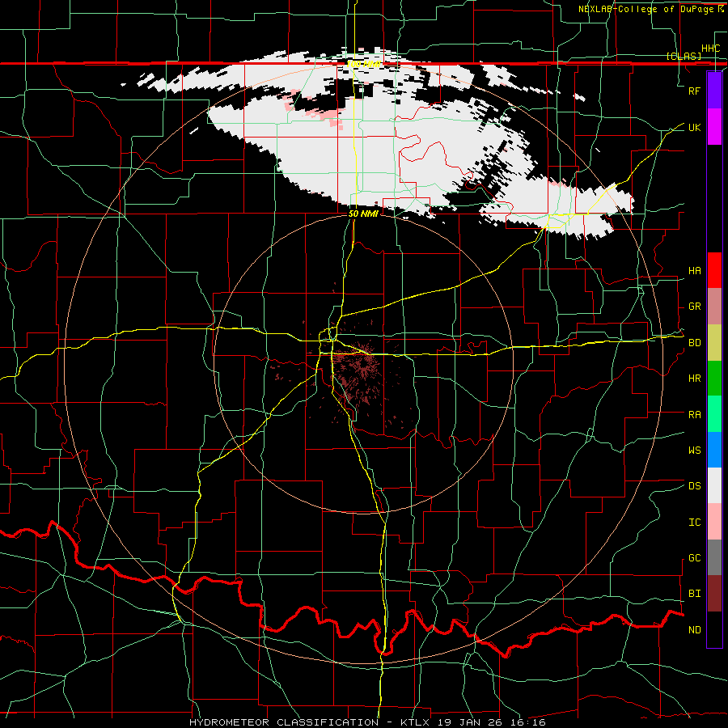The width and height of the screenshot is (728, 728).
Task: Click the UK legend label
Action: point(695,127)
